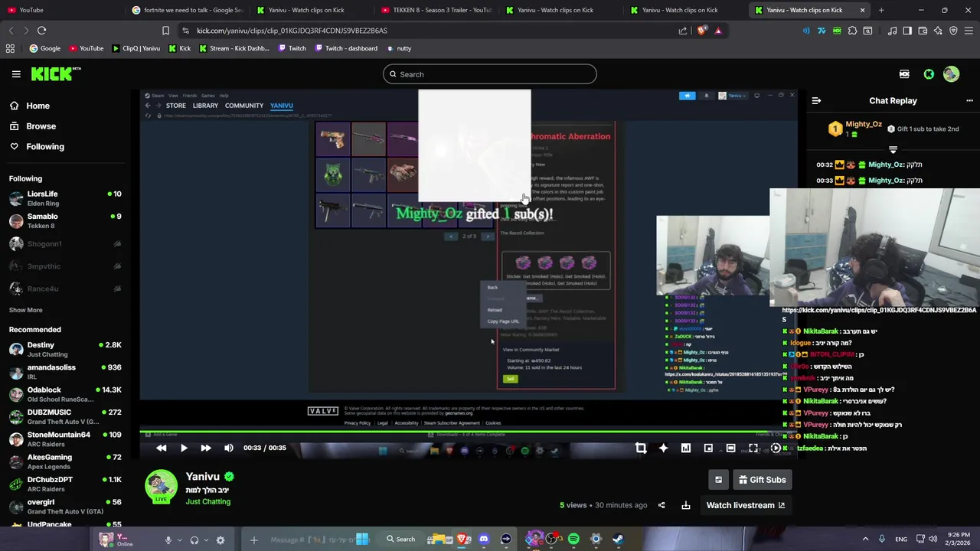Open ClipQ | Yanivu bookmark
The height and width of the screenshot is (551, 980).
136,48
